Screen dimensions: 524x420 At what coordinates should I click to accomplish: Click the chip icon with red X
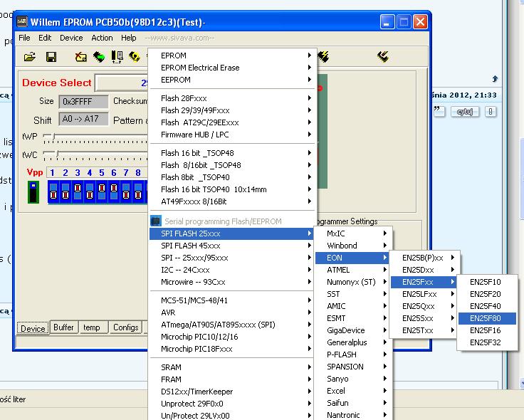click(x=81, y=57)
